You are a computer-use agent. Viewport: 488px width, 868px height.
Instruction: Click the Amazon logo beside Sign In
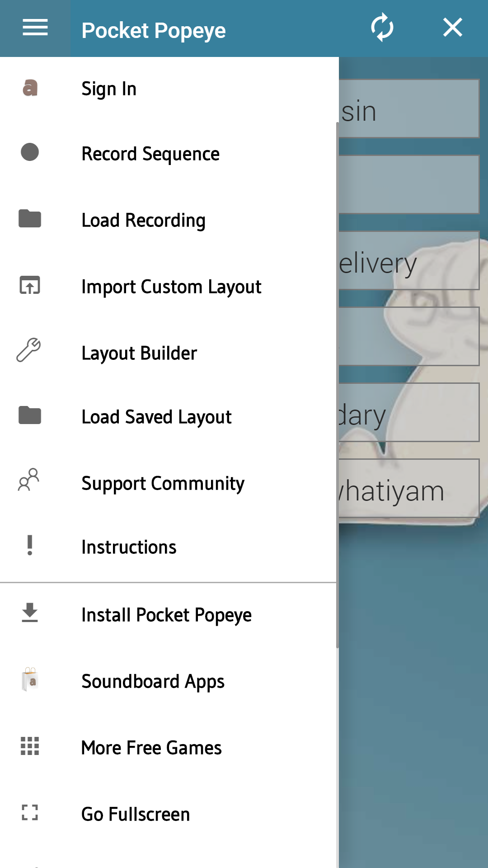click(x=30, y=88)
